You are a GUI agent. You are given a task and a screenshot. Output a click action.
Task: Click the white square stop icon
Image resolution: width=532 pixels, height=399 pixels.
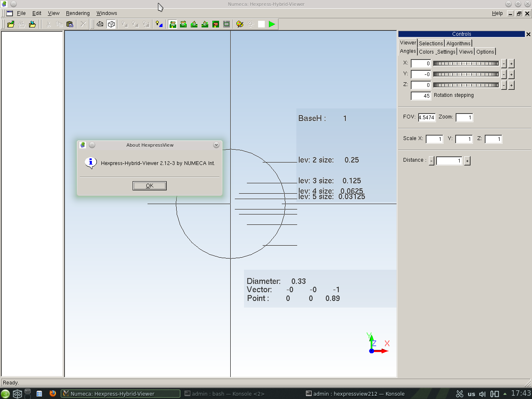pos(261,24)
